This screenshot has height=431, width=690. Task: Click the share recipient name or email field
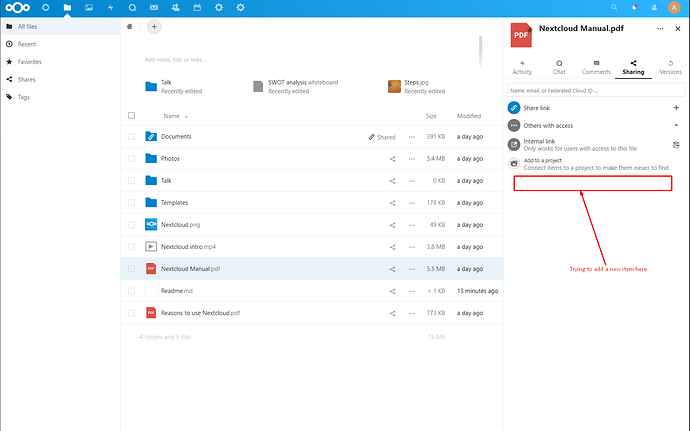coord(596,90)
